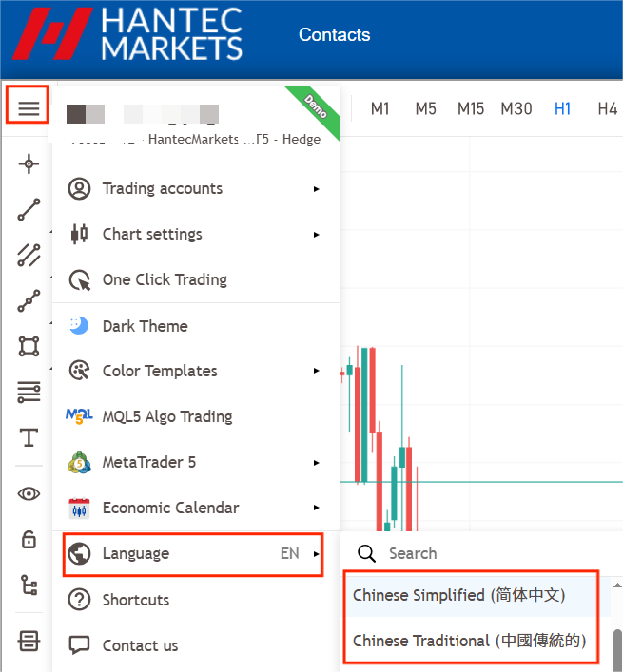Click the HantecMarkets account header
This screenshot has height=672, width=623.
coord(196,125)
